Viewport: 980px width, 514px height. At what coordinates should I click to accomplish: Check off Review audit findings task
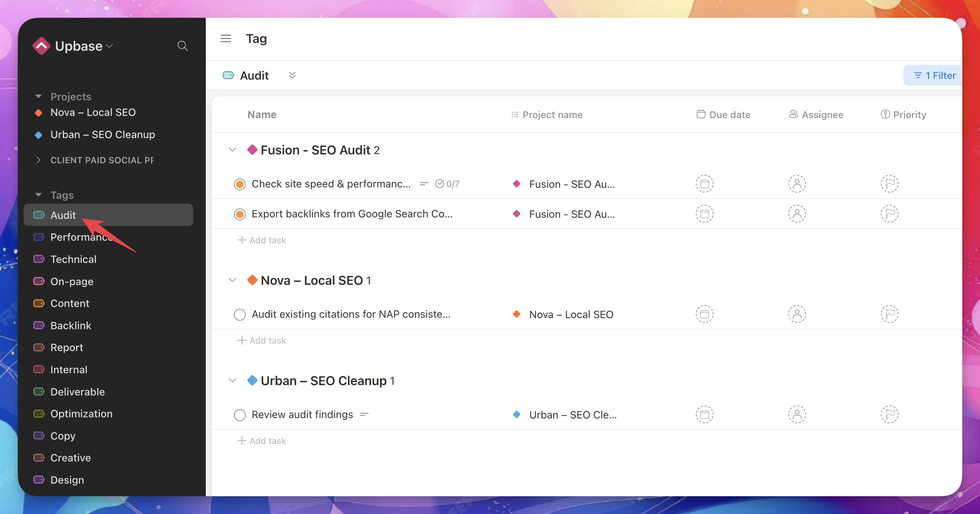(x=240, y=415)
